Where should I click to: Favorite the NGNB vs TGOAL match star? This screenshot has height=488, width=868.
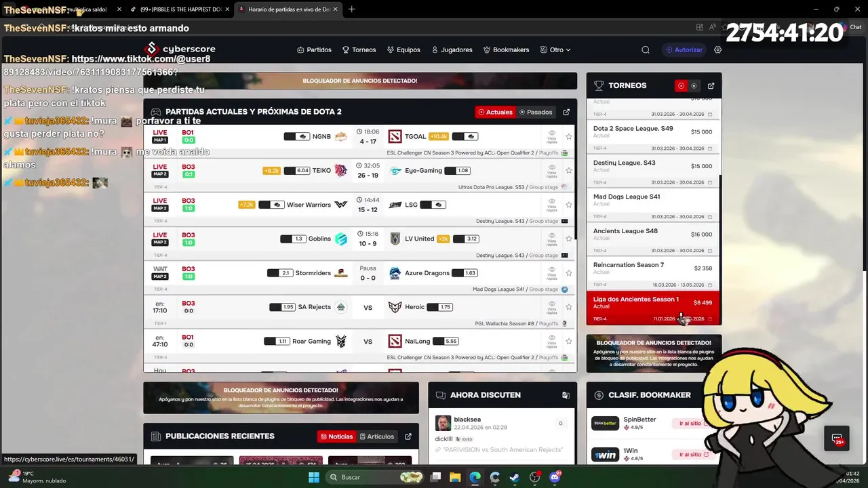tap(568, 137)
